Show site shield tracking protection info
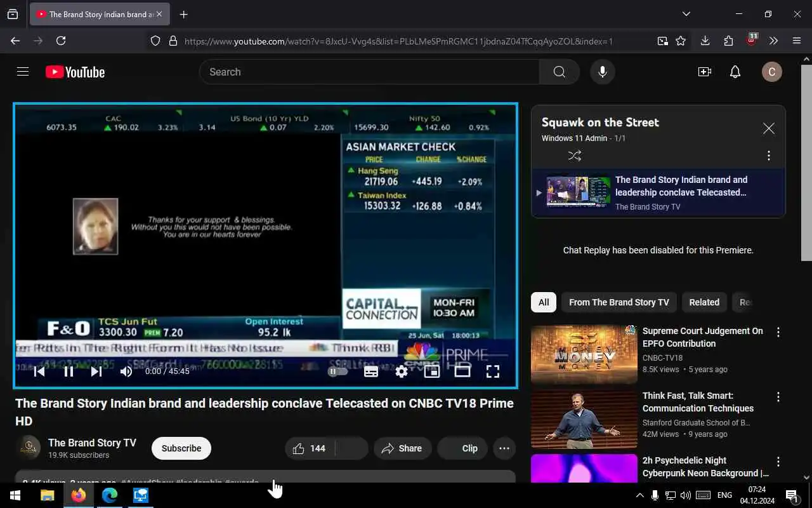812x508 pixels. [155, 41]
